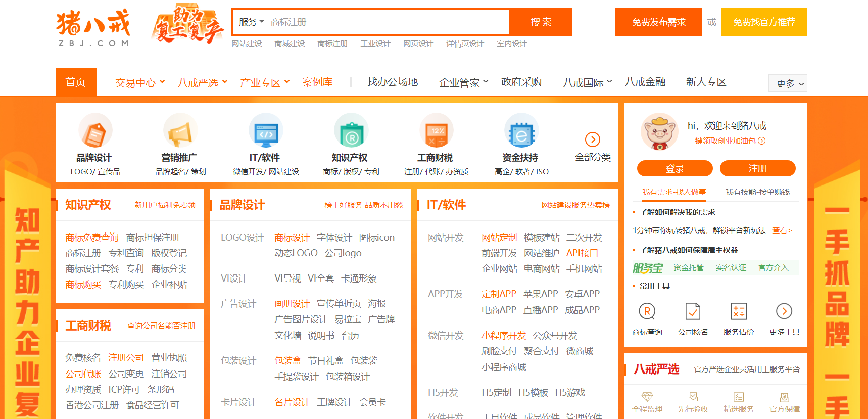Open the 案例库 navigation item
868x419 pixels.
[317, 82]
